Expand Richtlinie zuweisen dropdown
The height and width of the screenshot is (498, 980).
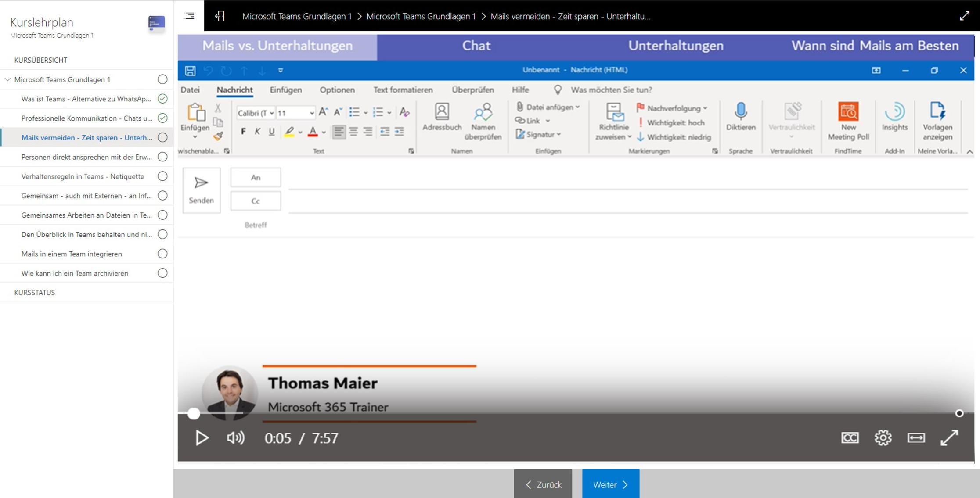click(629, 137)
